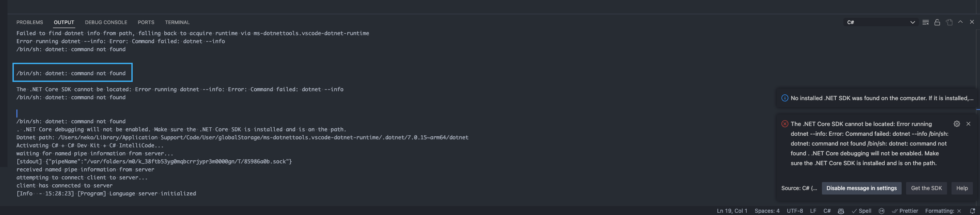The height and width of the screenshot is (215, 980).
Task: Toggle the Formatting status bar item
Action: tap(943, 211)
